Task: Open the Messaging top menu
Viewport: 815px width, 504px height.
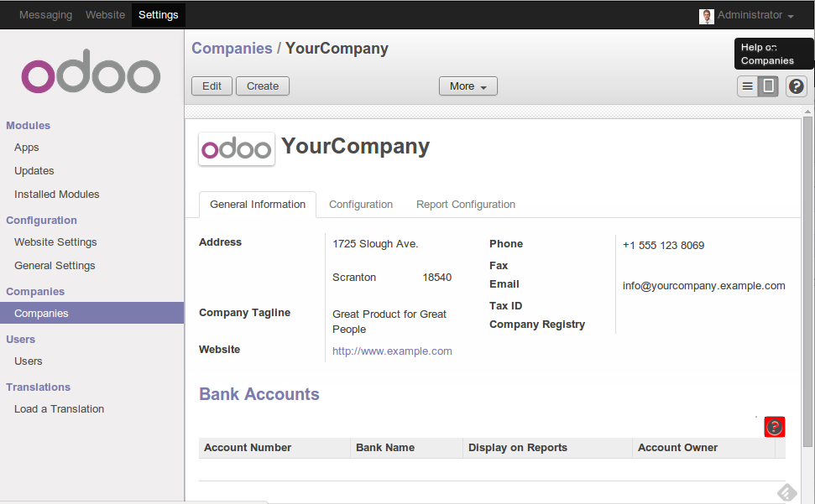Action: point(45,15)
